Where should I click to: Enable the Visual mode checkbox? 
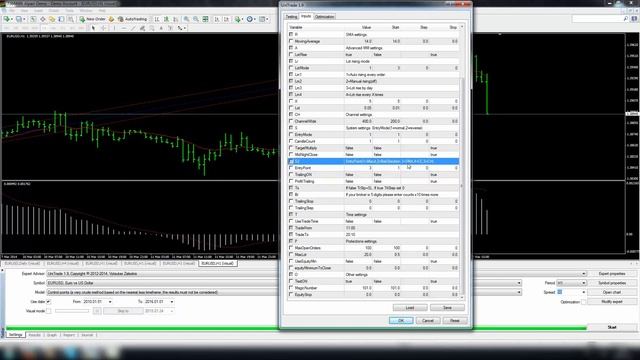(49, 311)
